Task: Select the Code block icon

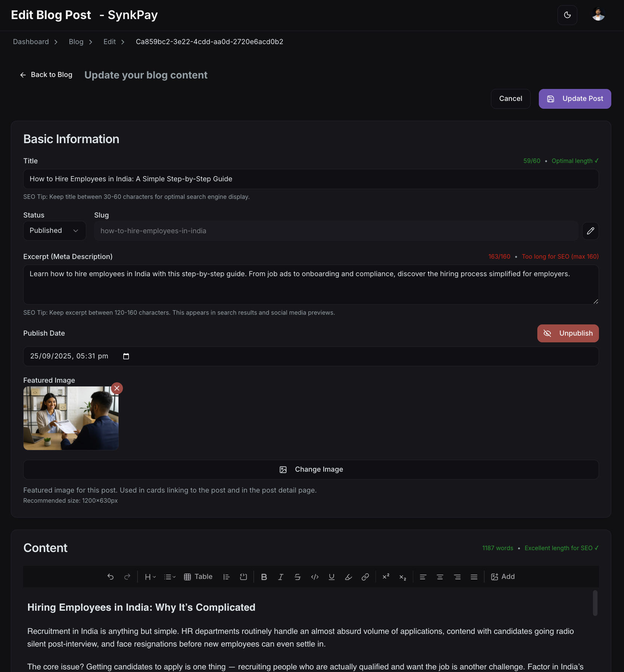Action: coord(315,577)
